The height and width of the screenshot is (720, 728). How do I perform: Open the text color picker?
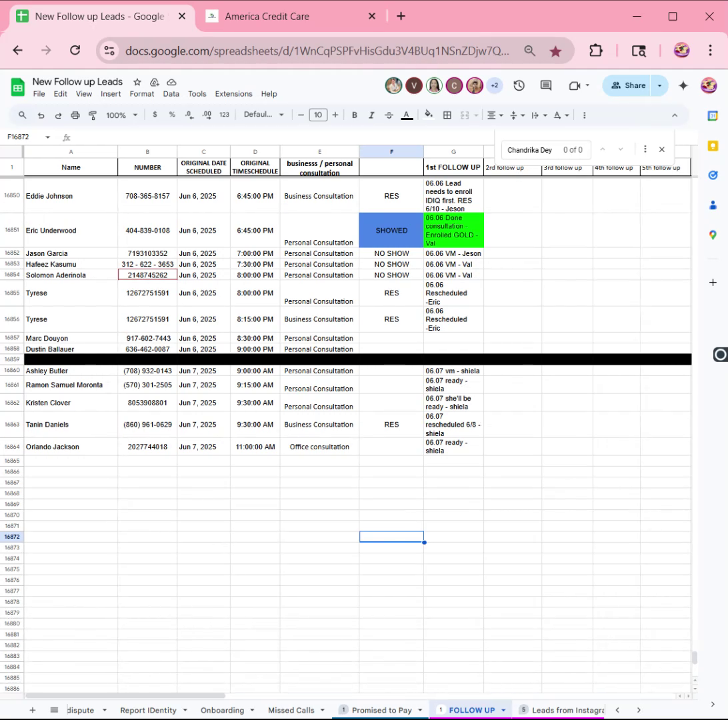coord(407,115)
